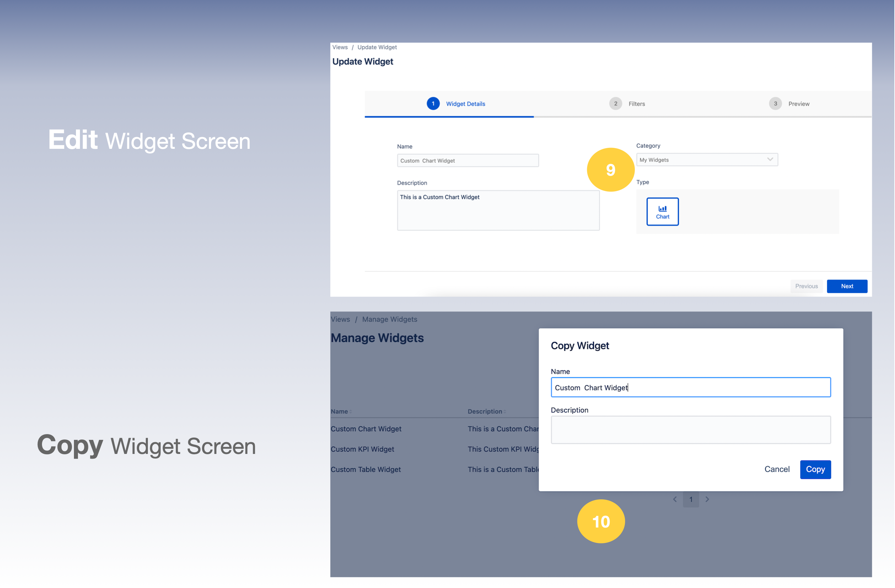Focus the Name field in Update Widget

pos(467,161)
